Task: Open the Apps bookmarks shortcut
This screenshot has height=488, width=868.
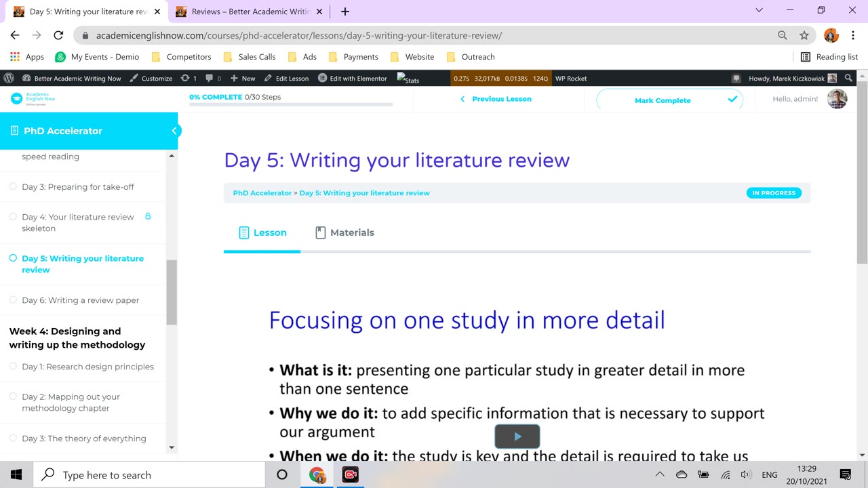Action: (x=27, y=57)
